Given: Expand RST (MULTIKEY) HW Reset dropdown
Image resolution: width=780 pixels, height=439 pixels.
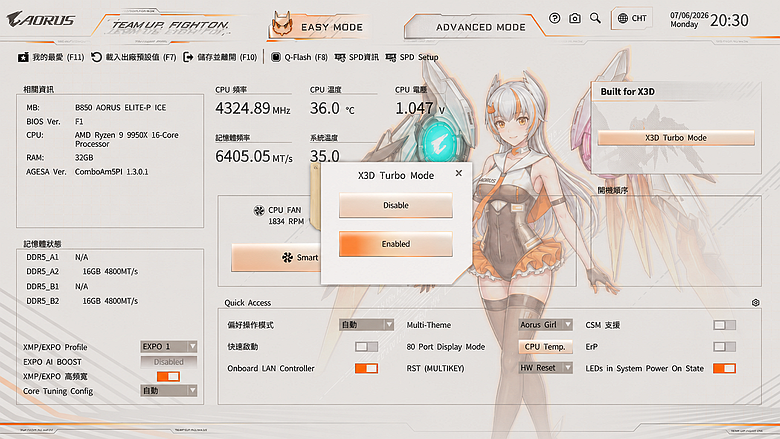Looking at the screenshot, I should tap(545, 368).
